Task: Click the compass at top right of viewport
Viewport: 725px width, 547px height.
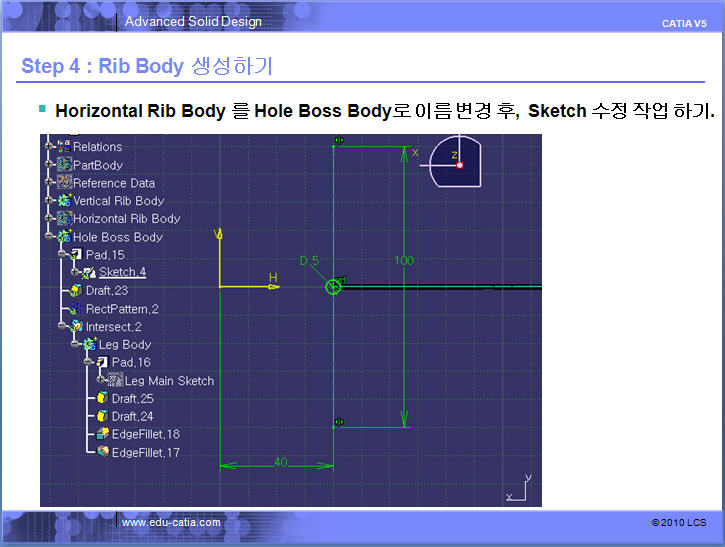Action: click(457, 161)
